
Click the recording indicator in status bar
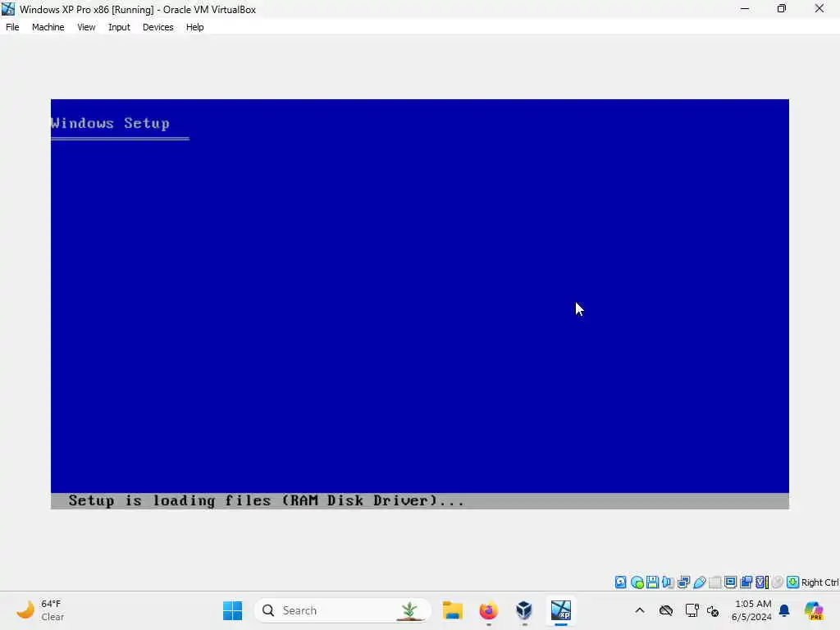click(746, 582)
